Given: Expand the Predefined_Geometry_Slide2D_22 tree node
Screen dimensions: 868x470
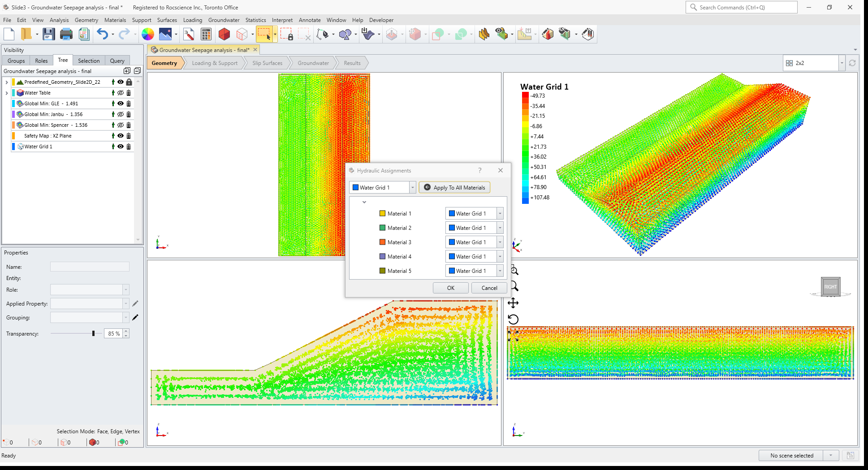Looking at the screenshot, I should tap(6, 82).
